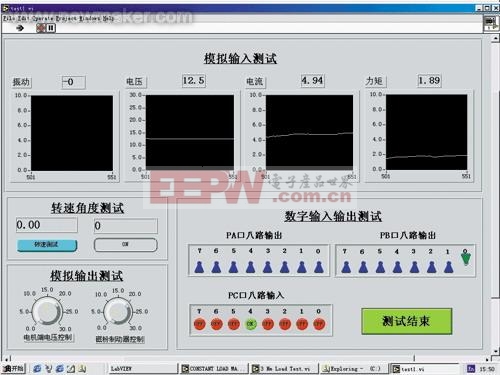Toggle PA port output switch 0

point(319,267)
